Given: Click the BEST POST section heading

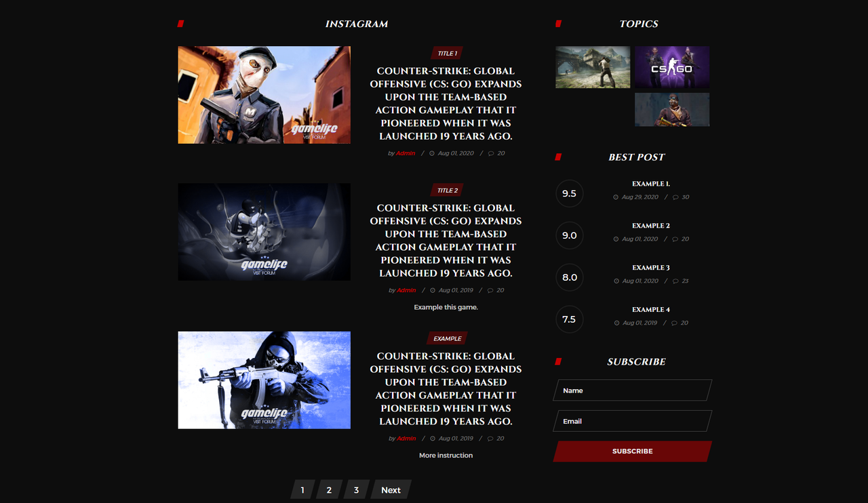Looking at the screenshot, I should pyautogui.click(x=637, y=157).
